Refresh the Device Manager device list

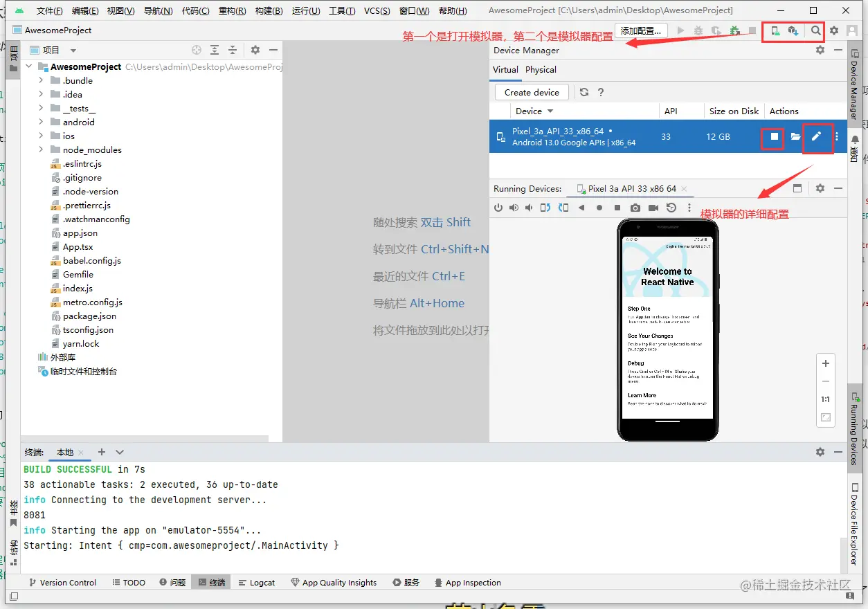[584, 92]
